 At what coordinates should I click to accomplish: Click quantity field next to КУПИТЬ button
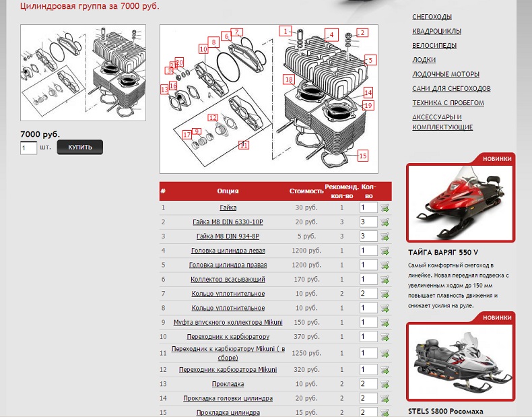(28, 148)
